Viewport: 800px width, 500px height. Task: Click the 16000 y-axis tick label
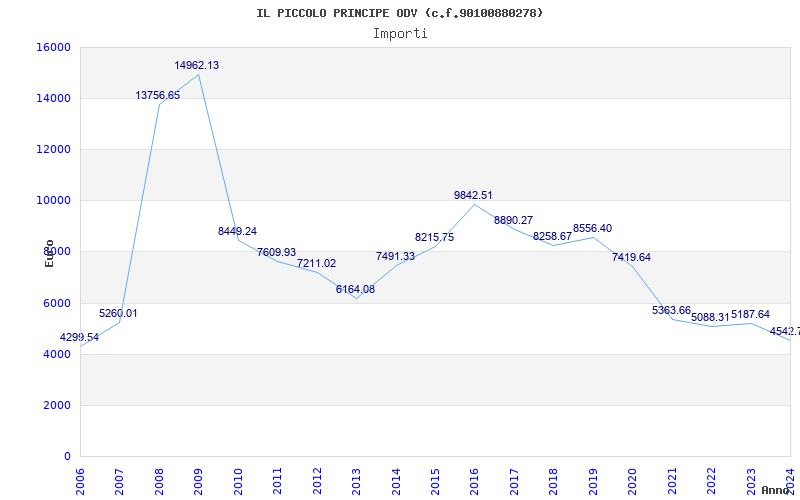(53, 47)
